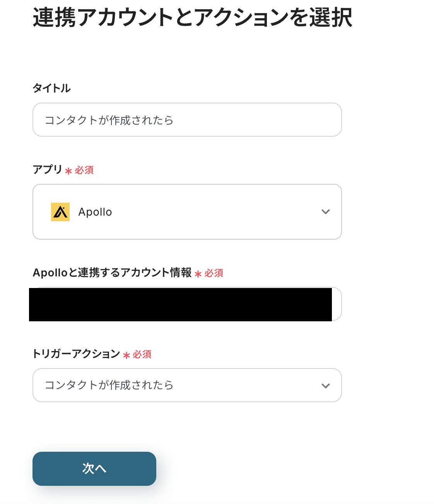Click the right edge of account info box
The width and height of the screenshot is (434, 504).
(x=337, y=304)
